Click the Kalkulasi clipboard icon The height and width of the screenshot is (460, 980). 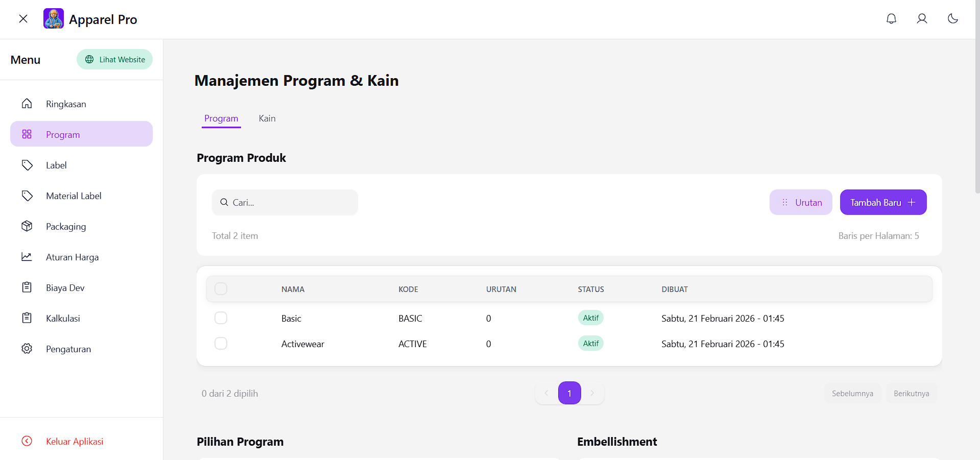point(27,318)
